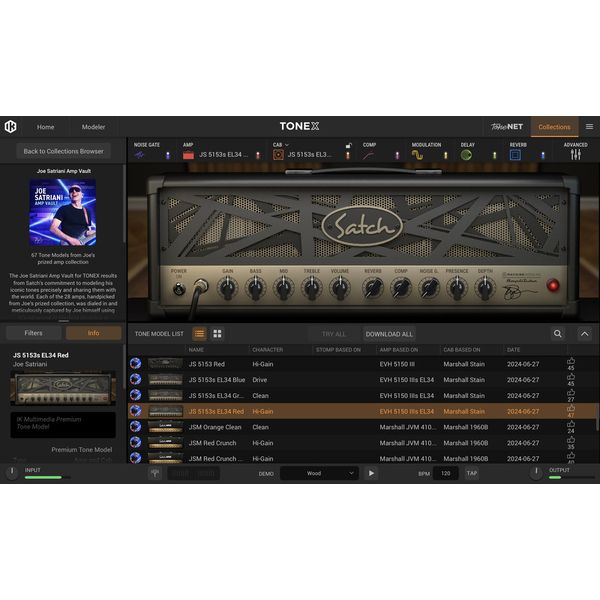Go back to Collections Browser
This screenshot has width=600, height=600.
coord(64,151)
